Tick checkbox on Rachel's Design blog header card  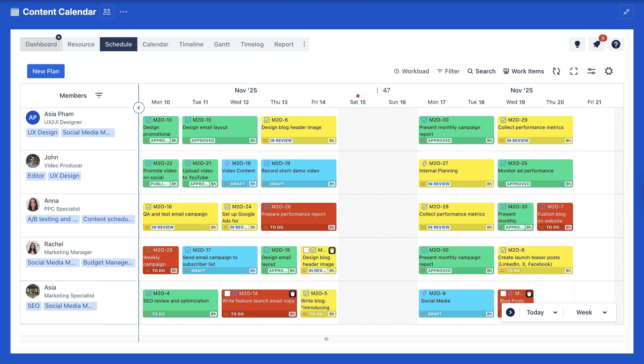pyautogui.click(x=306, y=250)
